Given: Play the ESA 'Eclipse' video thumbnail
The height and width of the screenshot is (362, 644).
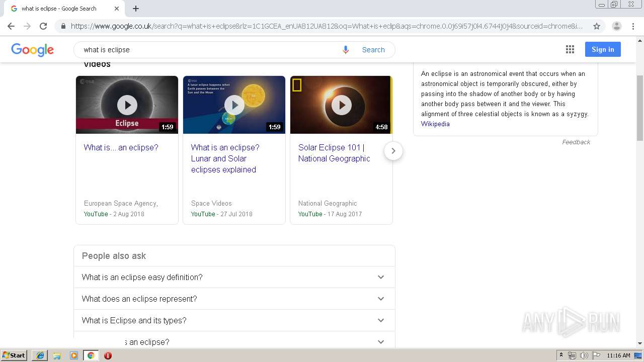Looking at the screenshot, I should point(127,105).
